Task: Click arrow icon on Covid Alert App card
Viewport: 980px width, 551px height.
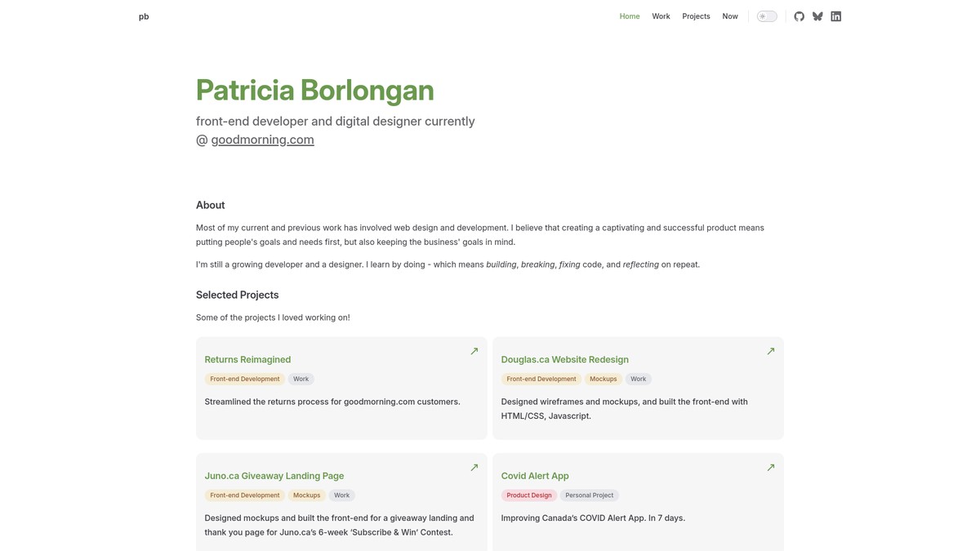Action: coord(770,468)
